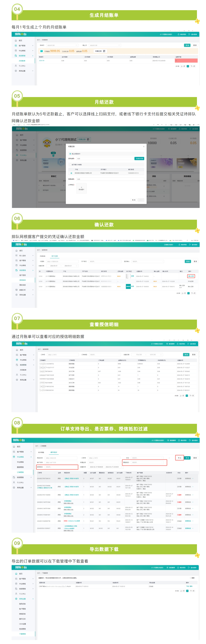Switch to the 硬件耗材 tab on the order page
Image resolution: width=206 pixels, height=644 pixels.
click(x=54, y=452)
